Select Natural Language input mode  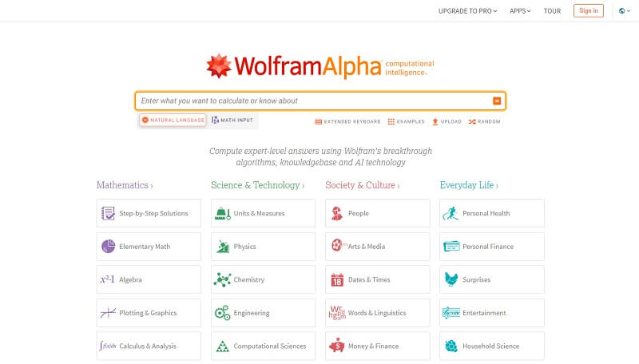(x=173, y=120)
